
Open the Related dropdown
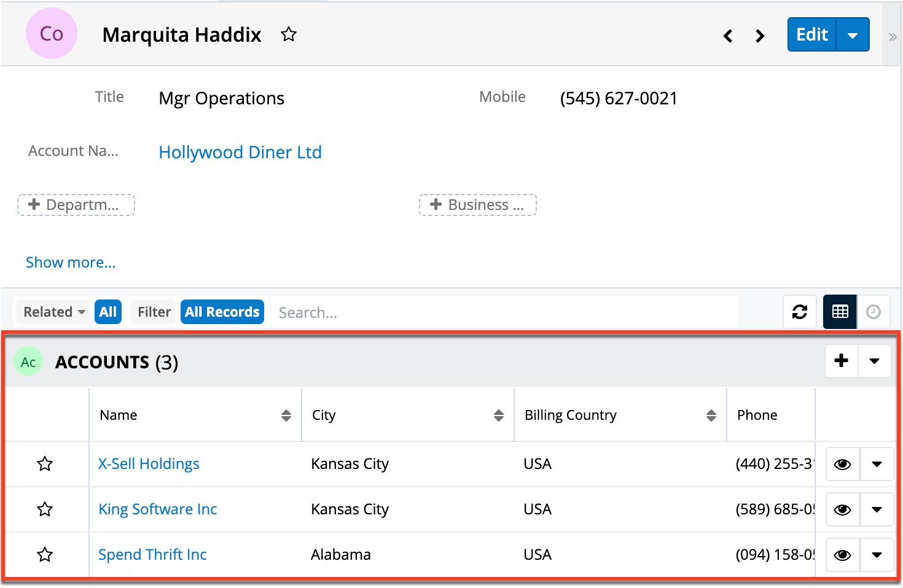(54, 312)
